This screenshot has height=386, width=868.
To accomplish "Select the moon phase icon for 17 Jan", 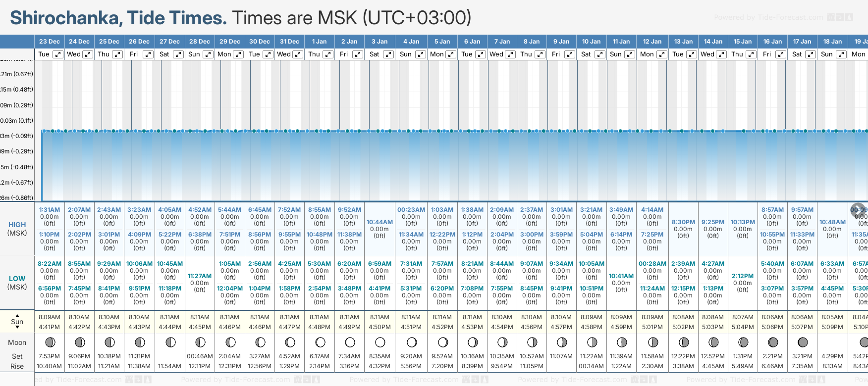I will 803,342.
